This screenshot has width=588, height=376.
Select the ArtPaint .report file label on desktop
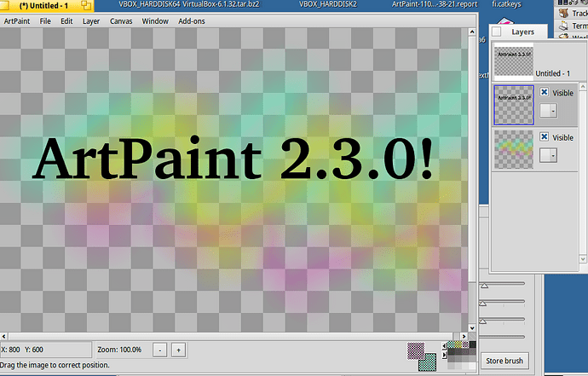(435, 4)
